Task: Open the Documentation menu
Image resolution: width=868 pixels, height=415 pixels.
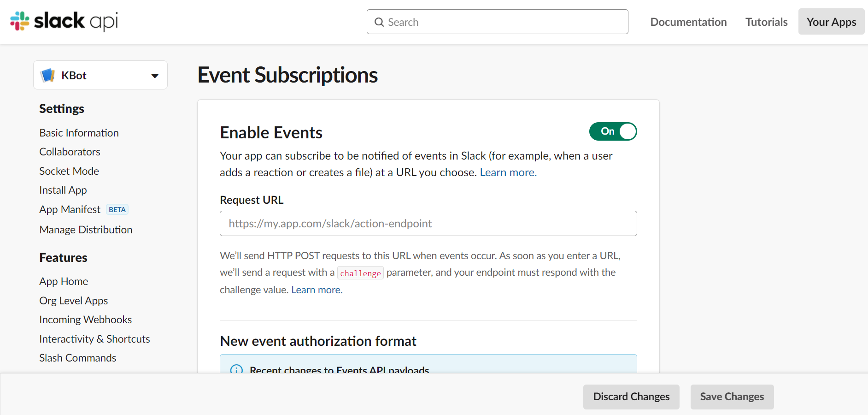Action: [688, 22]
